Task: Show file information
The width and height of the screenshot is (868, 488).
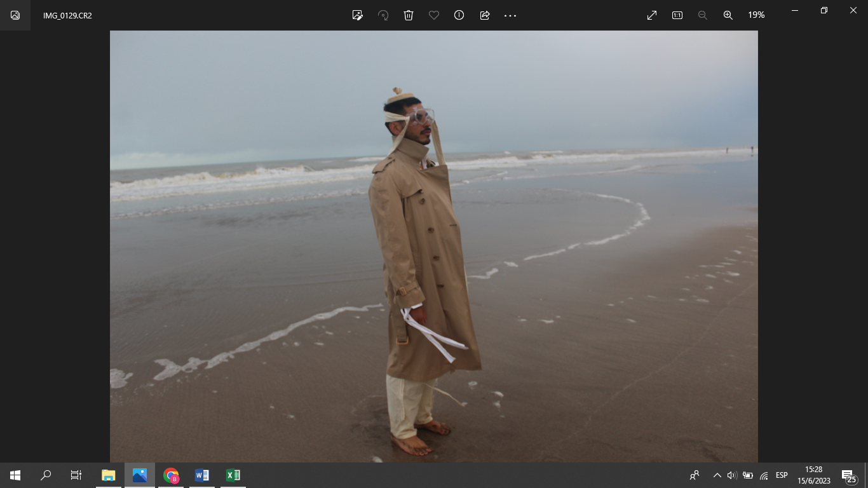Action: pyautogui.click(x=459, y=15)
